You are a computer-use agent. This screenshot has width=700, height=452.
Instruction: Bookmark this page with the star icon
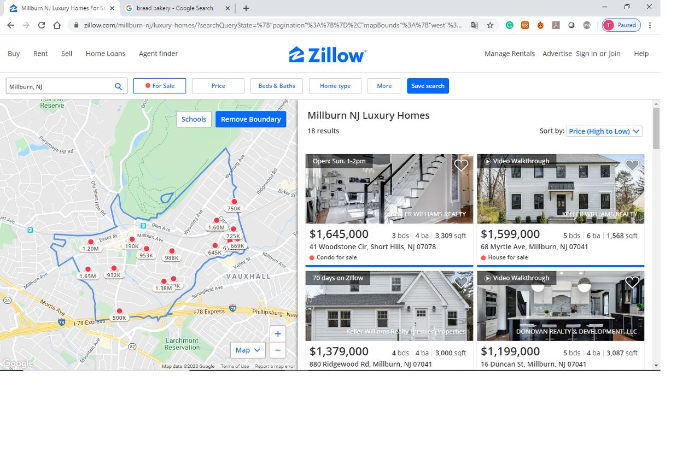point(490,25)
